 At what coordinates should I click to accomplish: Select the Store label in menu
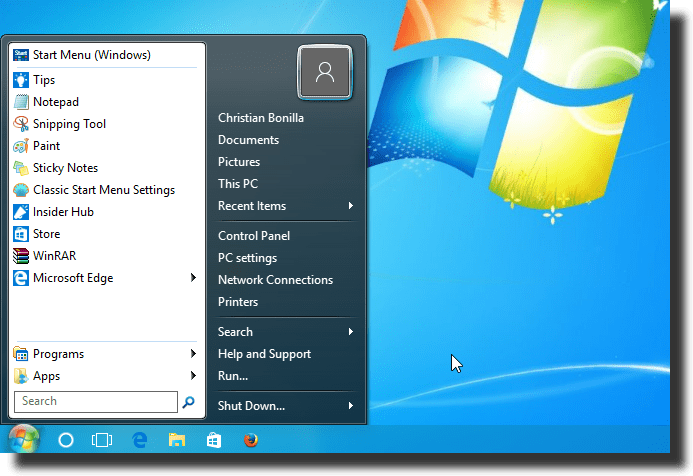[46, 234]
